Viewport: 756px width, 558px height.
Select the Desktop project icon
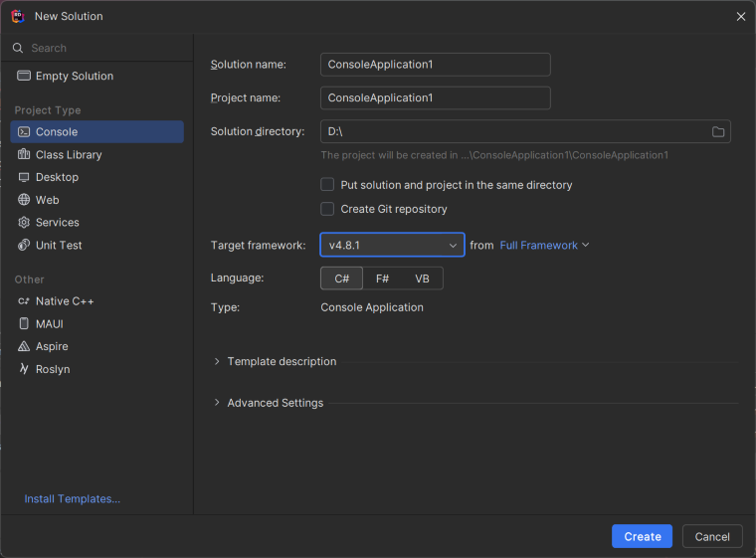tap(24, 177)
